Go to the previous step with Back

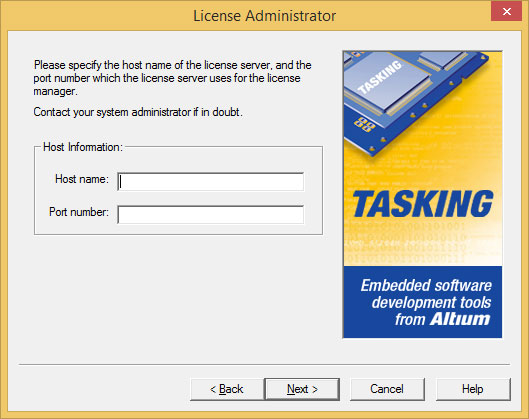coord(227,389)
